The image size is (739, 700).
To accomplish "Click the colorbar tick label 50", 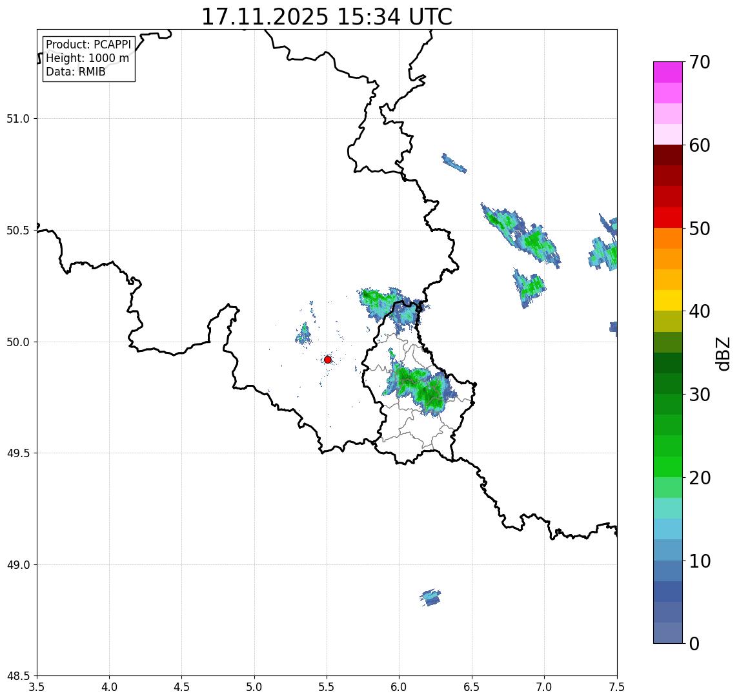I will [x=700, y=229].
